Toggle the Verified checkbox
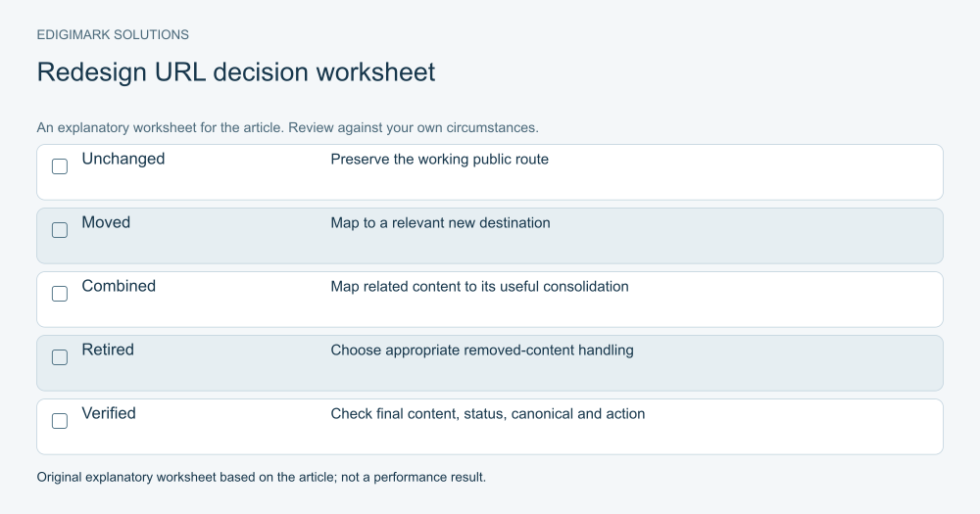 (x=60, y=421)
